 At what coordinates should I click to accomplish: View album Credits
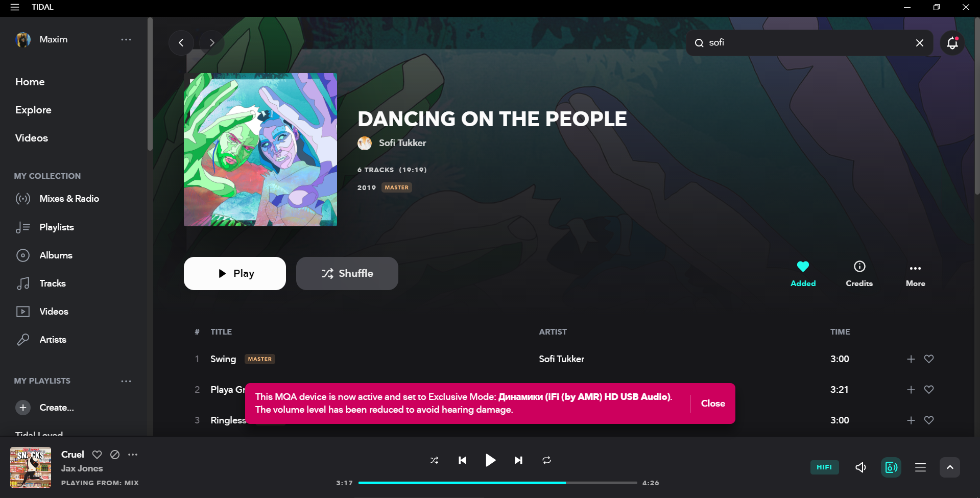click(x=859, y=273)
